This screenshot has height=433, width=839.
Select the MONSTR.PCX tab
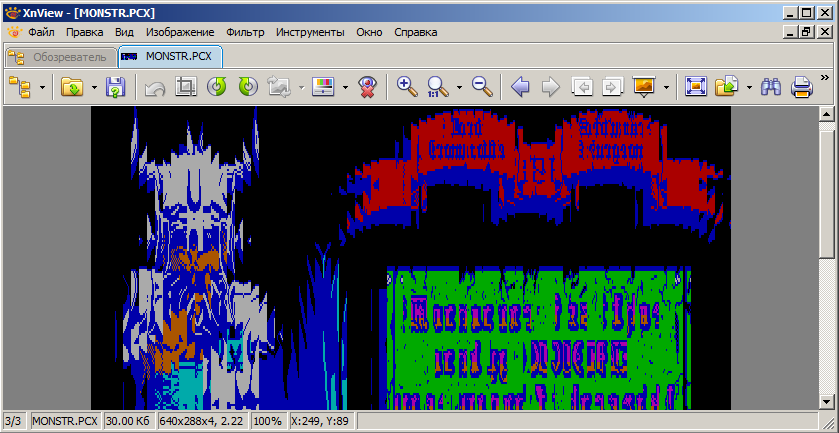(170, 56)
